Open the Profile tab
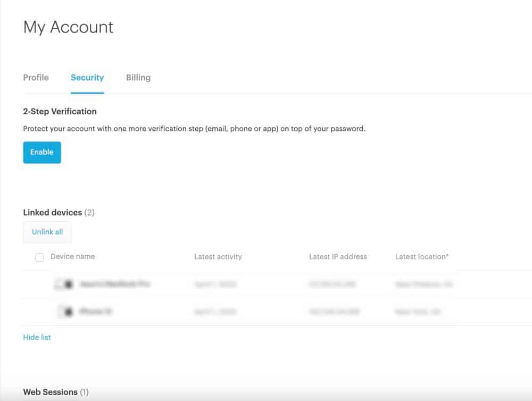 pyautogui.click(x=36, y=78)
